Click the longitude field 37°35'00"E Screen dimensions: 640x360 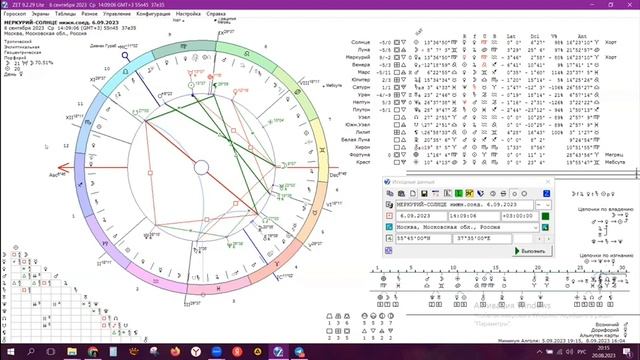[482, 238]
